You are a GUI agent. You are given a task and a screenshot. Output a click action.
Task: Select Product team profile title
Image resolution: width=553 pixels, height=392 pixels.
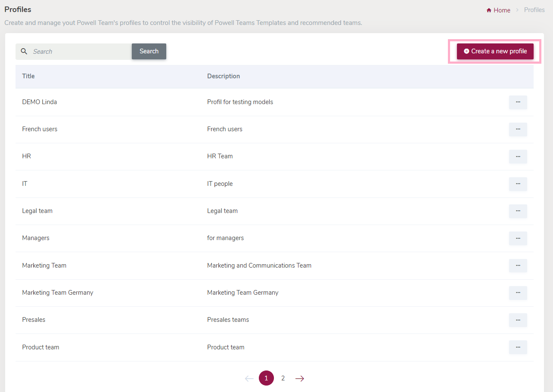click(40, 347)
